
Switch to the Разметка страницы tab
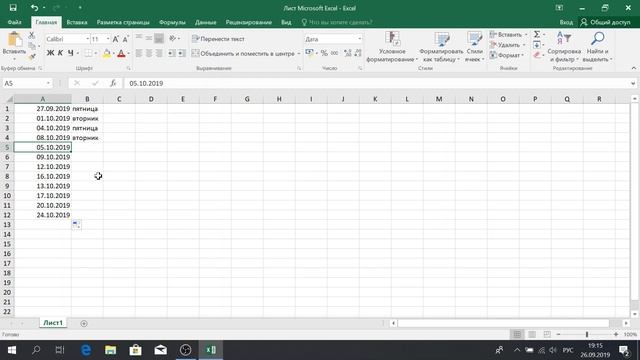click(123, 22)
